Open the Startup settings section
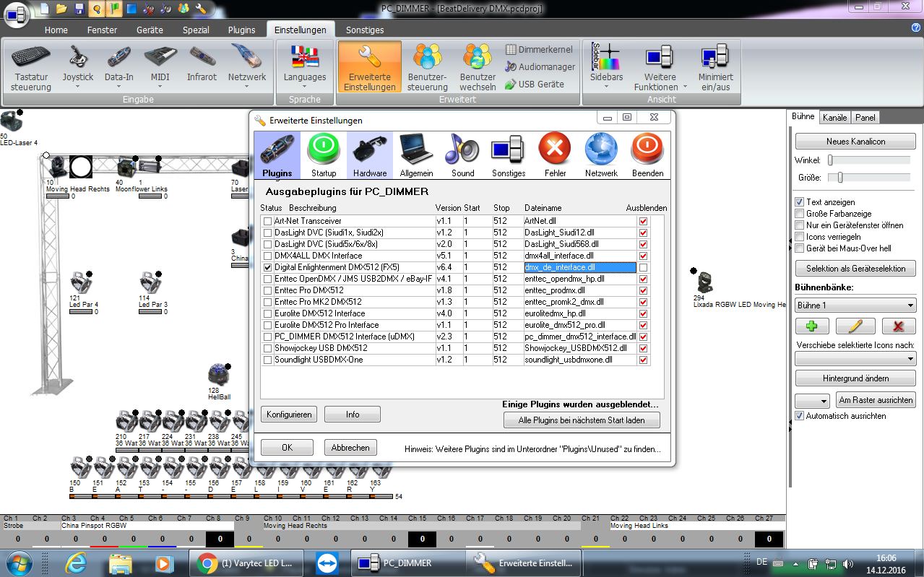The height and width of the screenshot is (577, 924). [x=324, y=155]
